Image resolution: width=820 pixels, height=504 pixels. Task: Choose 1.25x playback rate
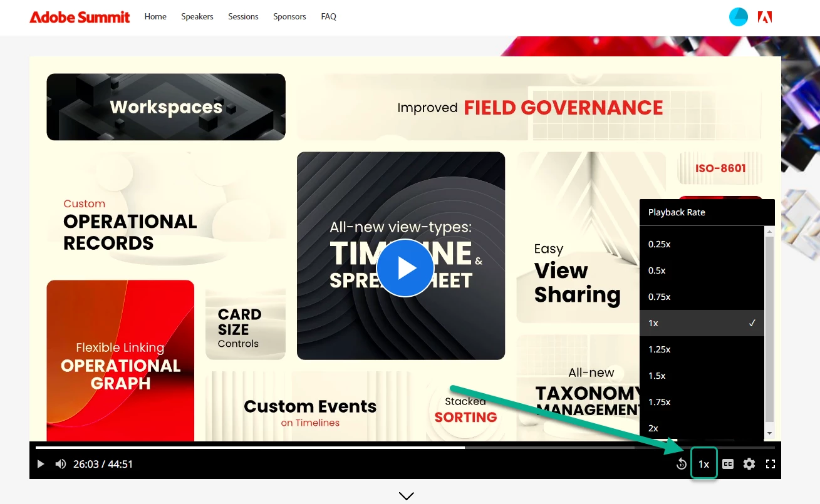pyautogui.click(x=702, y=349)
